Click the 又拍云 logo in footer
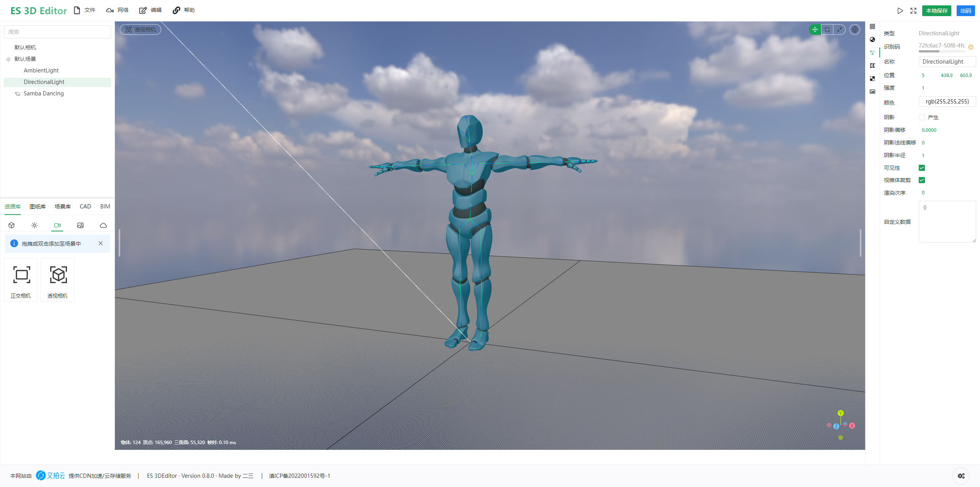This screenshot has width=980, height=487. coord(51,476)
